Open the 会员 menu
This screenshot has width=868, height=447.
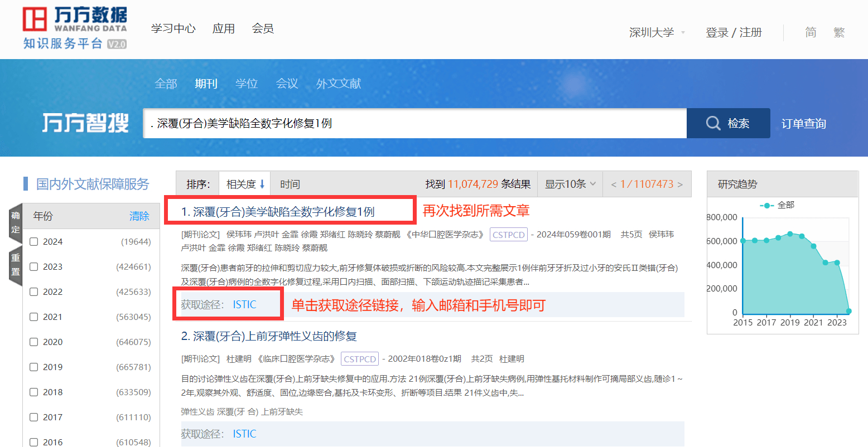(x=263, y=28)
